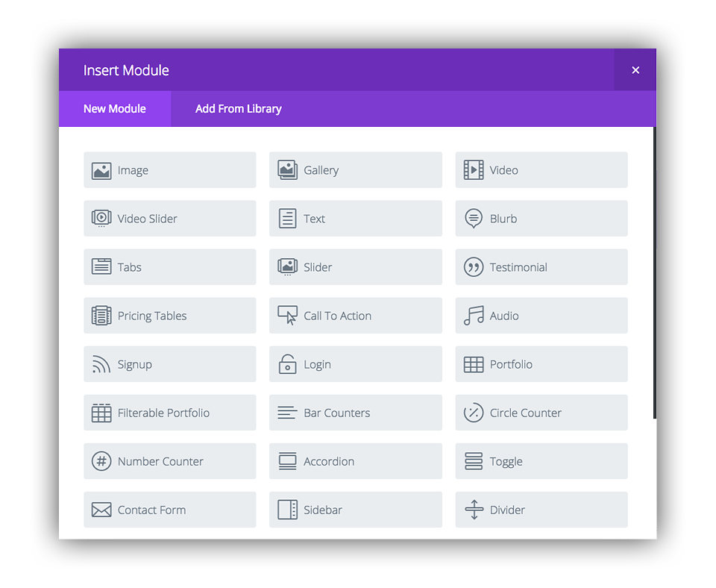Select the Audio music note icon
The height and width of the screenshot is (588, 716).
474,315
